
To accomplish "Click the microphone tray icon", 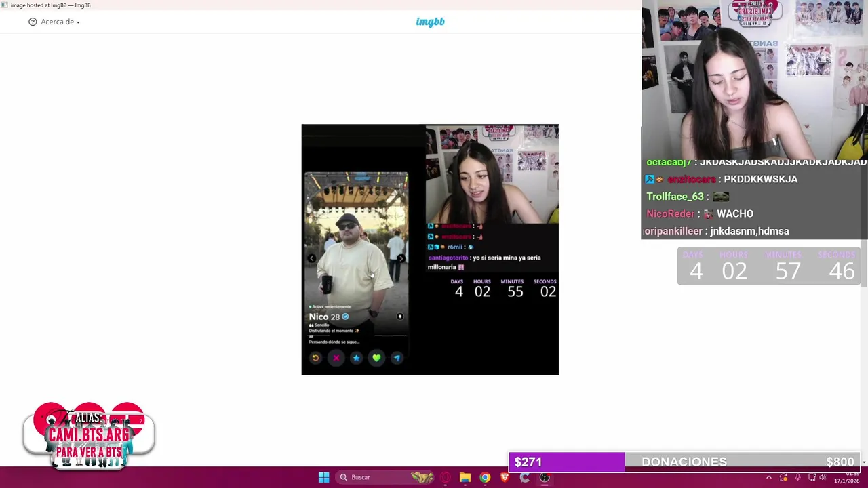I will [797, 477].
